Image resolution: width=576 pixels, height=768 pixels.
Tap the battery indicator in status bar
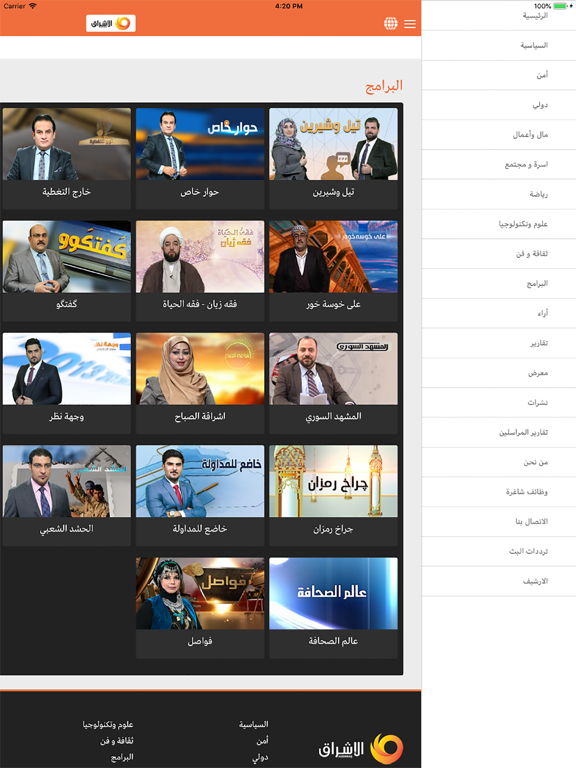[561, 6]
